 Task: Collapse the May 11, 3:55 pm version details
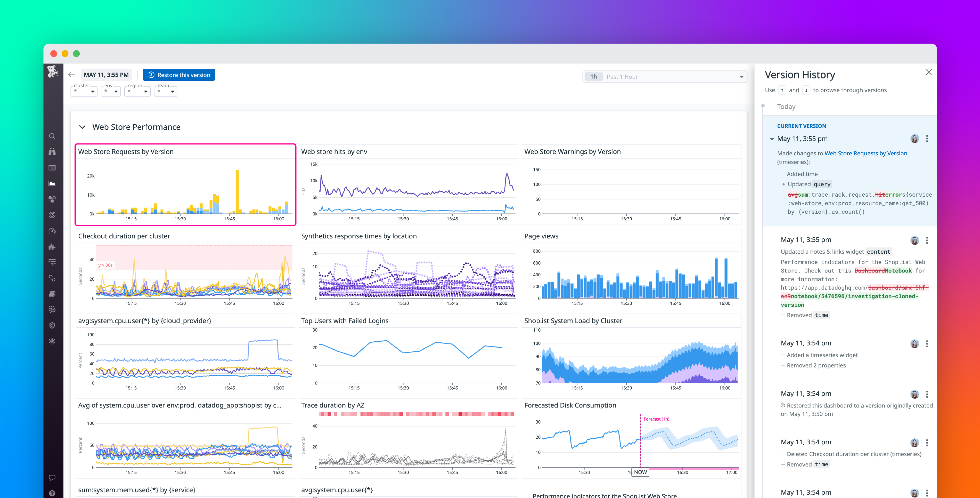tap(772, 139)
